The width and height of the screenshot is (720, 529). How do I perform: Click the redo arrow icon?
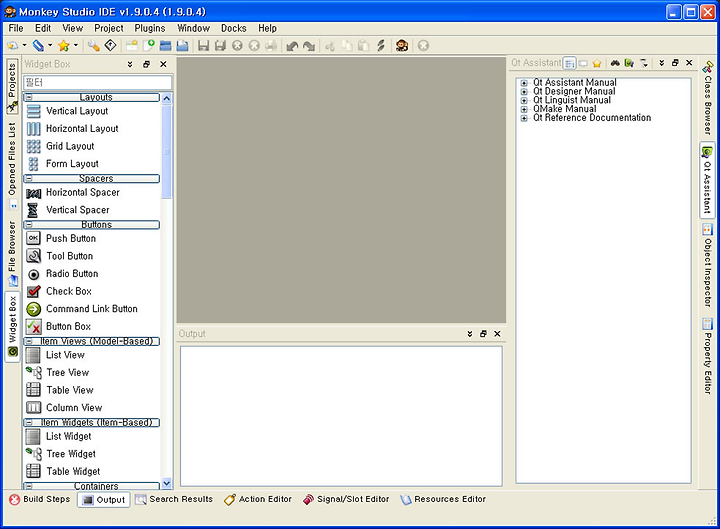click(309, 45)
